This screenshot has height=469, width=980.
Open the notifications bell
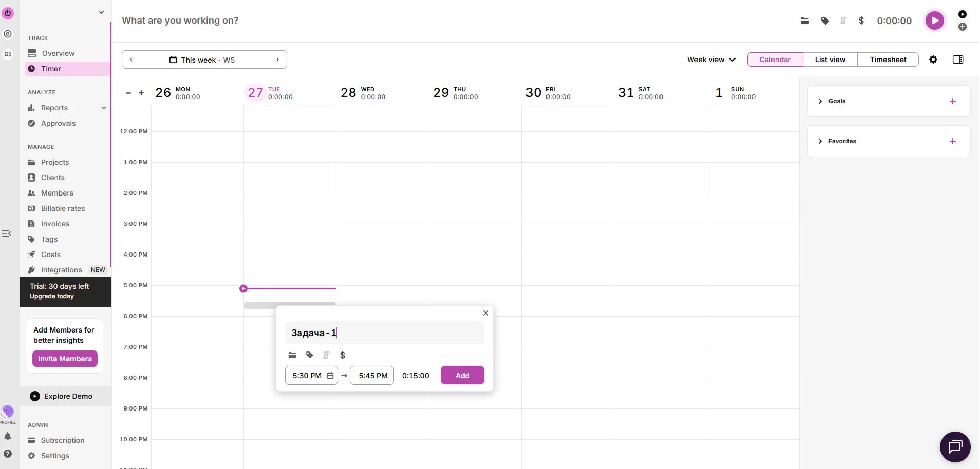[x=8, y=437]
